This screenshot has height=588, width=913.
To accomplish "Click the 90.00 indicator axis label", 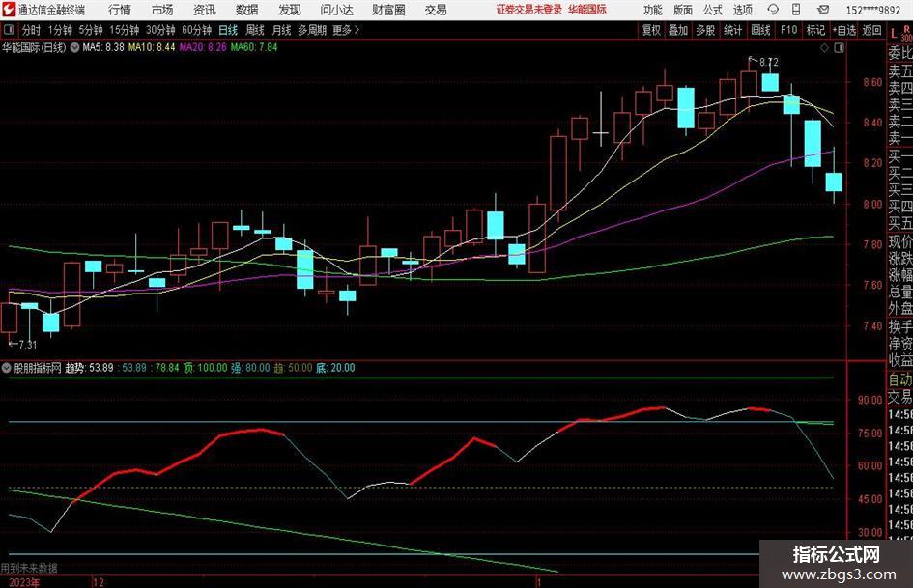I will click(870, 400).
